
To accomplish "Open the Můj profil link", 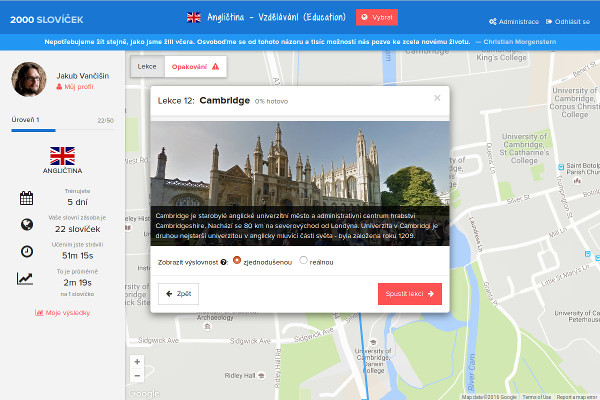I will pos(75,87).
